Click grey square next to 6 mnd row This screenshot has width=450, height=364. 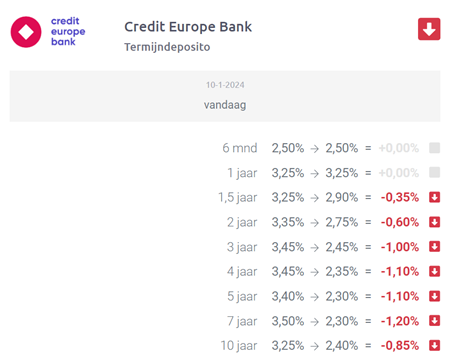[434, 148]
